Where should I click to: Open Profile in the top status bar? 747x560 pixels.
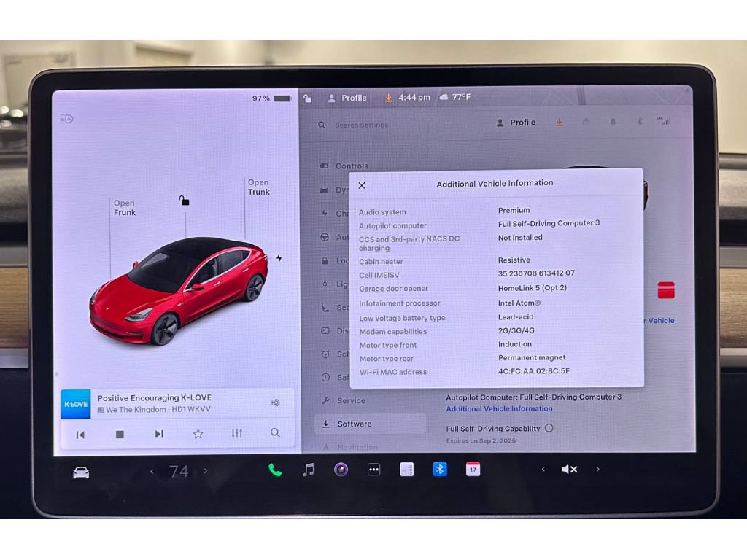347,98
